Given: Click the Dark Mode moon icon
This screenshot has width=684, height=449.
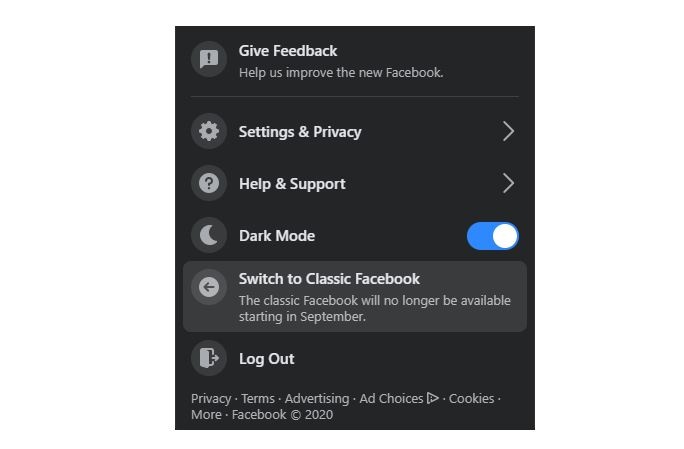Looking at the screenshot, I should tap(209, 236).
